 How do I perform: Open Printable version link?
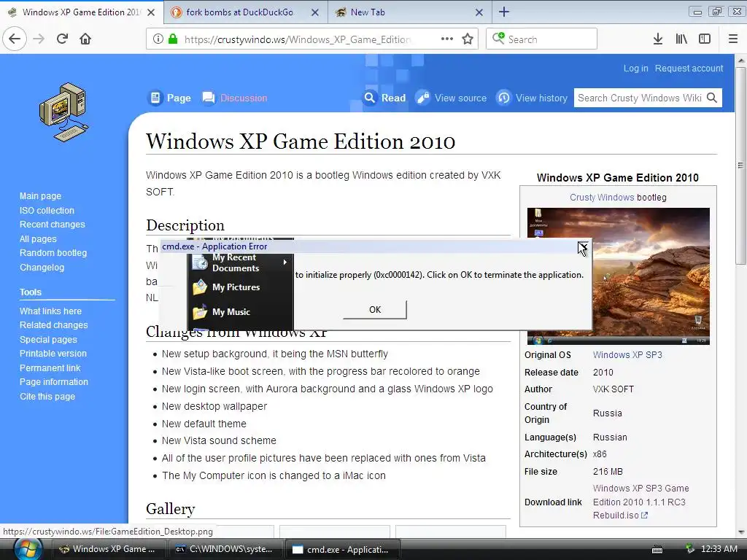point(53,354)
